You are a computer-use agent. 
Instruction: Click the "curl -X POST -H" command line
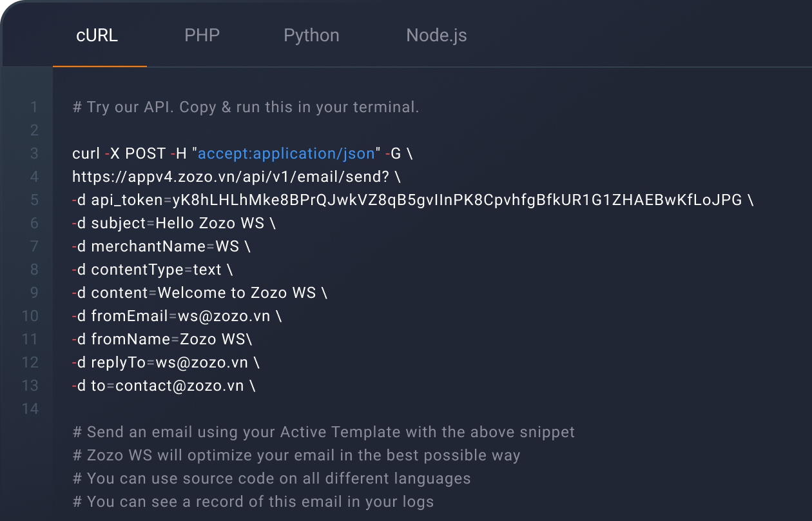click(x=242, y=153)
